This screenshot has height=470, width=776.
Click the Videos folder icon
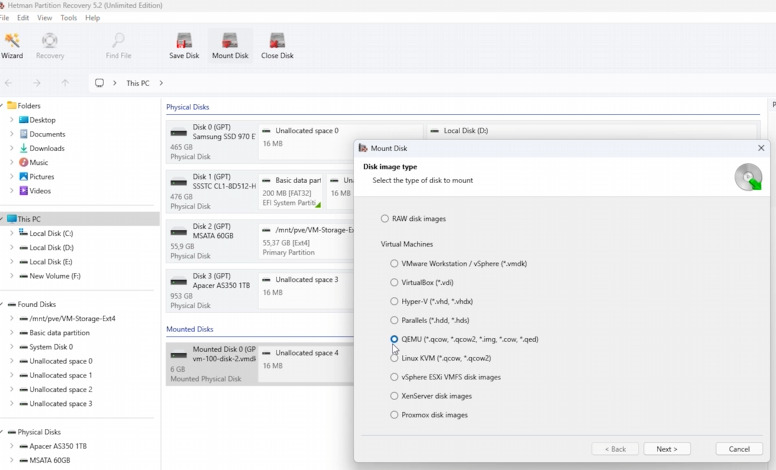pos(23,190)
